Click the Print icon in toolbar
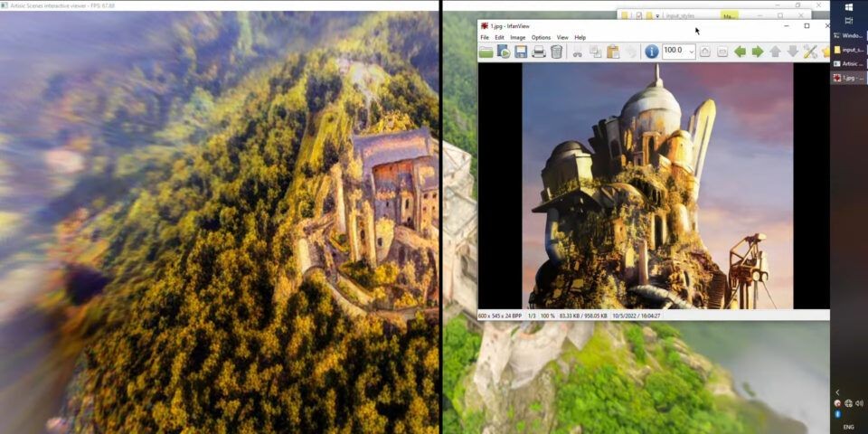 (x=539, y=52)
